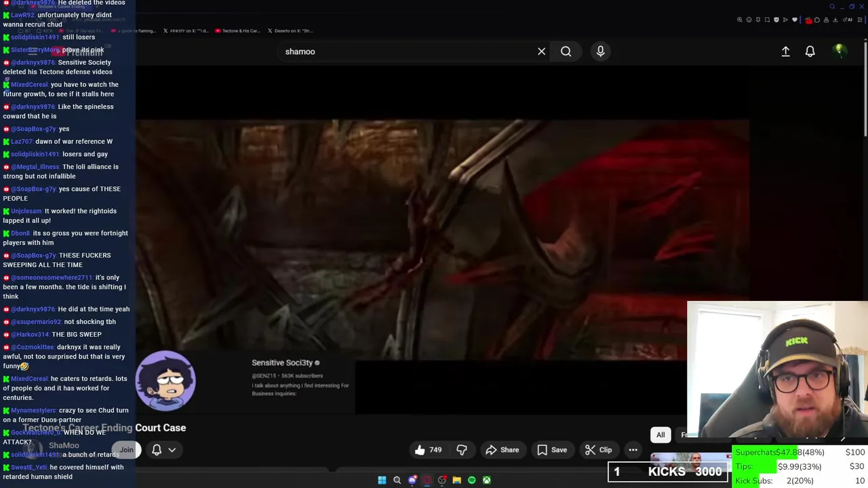
Task: Click chat username '@Cozmokittee'
Action: [33, 347]
